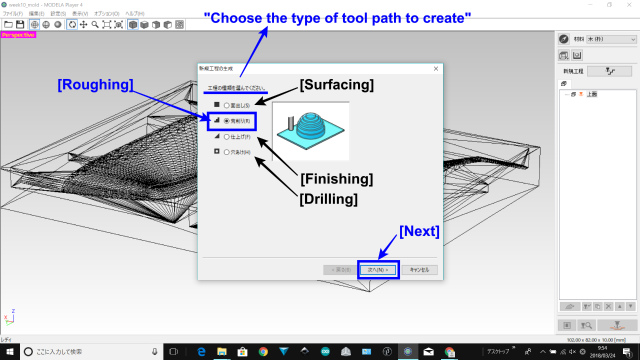640x360 pixels.
Task: Click the open file folder toolbar icon
Action: 8,24
